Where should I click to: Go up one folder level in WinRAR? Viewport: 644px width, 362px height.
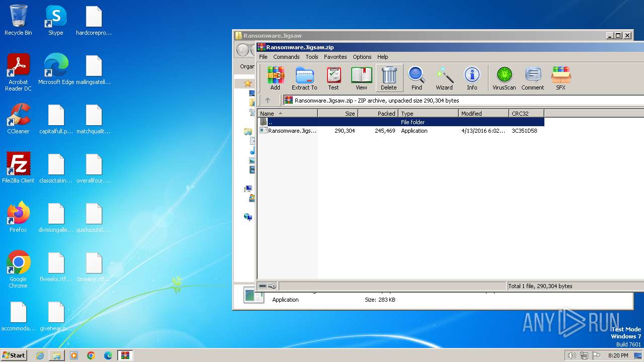[268, 100]
